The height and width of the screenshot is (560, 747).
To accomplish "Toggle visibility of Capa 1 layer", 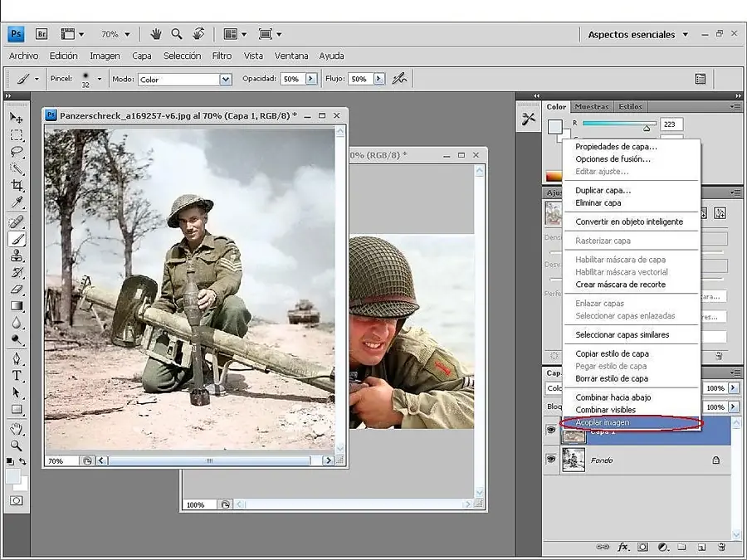I will tap(550, 430).
